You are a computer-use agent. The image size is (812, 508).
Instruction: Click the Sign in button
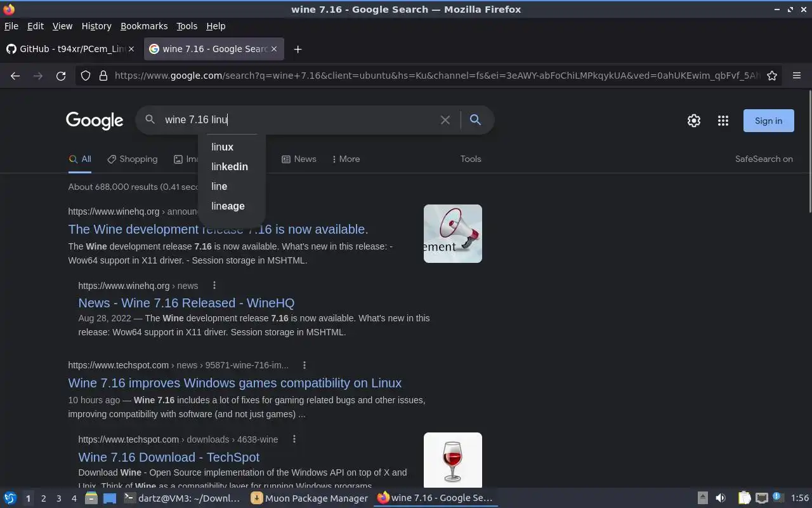click(x=768, y=121)
